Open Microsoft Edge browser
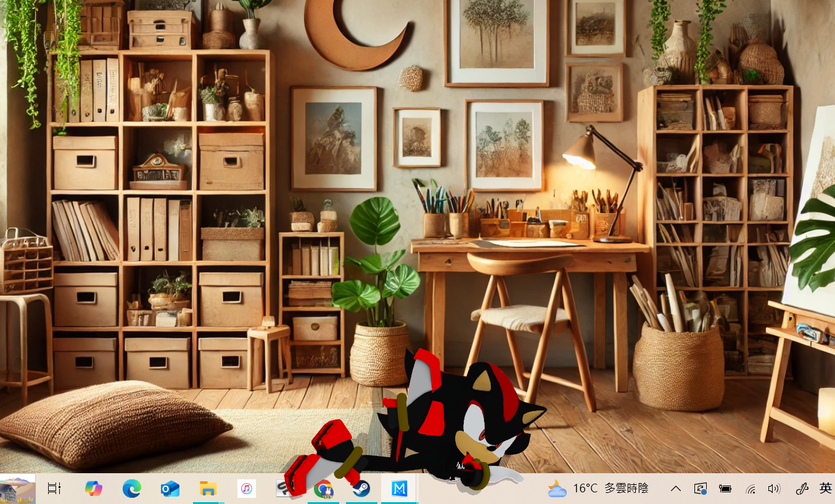 pos(131,489)
